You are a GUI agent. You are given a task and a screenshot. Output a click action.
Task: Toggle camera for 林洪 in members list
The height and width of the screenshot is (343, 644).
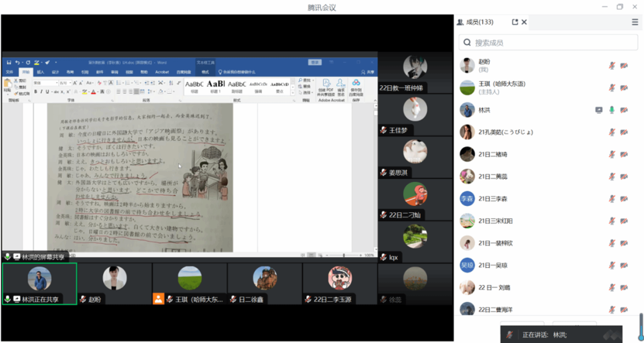click(624, 110)
